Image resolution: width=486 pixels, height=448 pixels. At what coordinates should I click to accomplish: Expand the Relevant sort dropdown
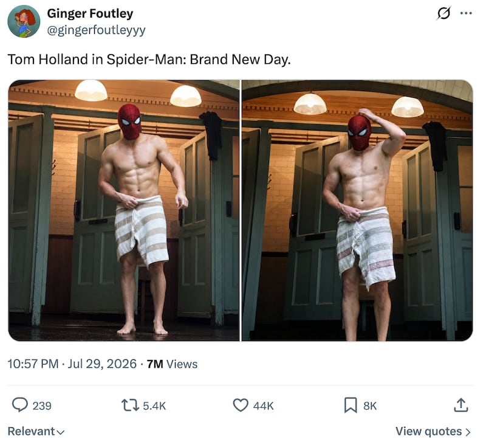click(x=36, y=431)
